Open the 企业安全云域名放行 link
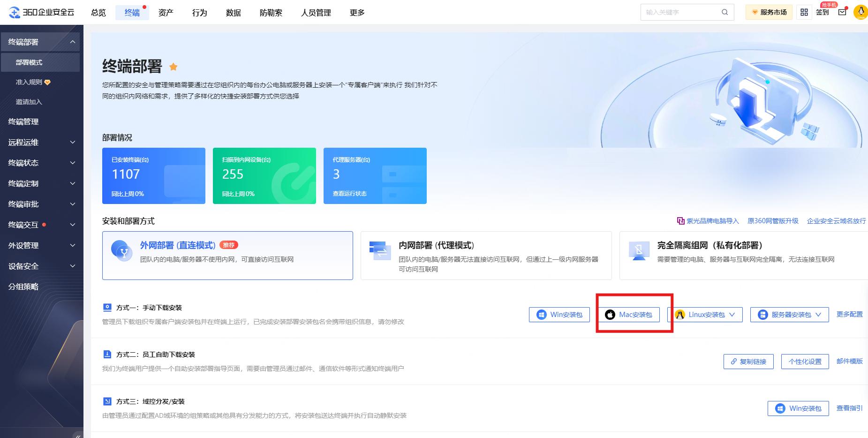The height and width of the screenshot is (438, 868). point(837,221)
